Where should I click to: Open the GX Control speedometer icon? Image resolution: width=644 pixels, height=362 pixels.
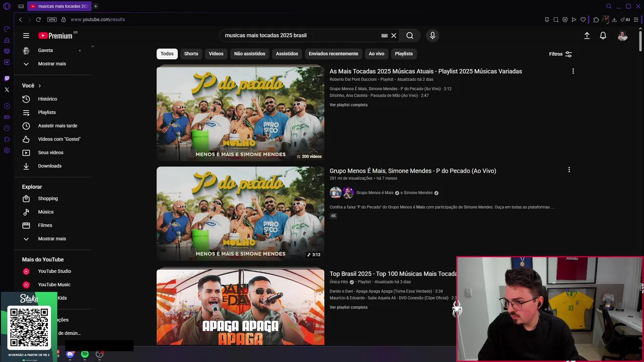pos(7,29)
